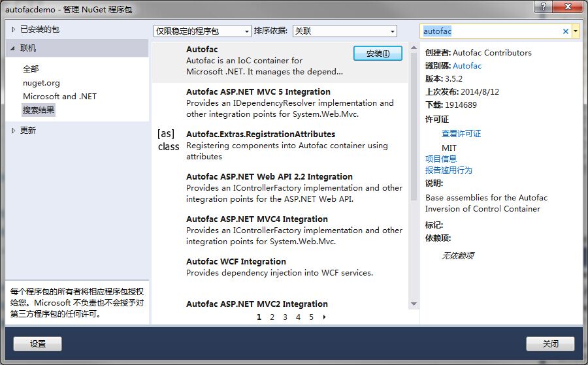This screenshot has height=365, width=588.
Task: Open the 仅限稳定的程序包 release filter dropdown
Action: pyautogui.click(x=203, y=31)
